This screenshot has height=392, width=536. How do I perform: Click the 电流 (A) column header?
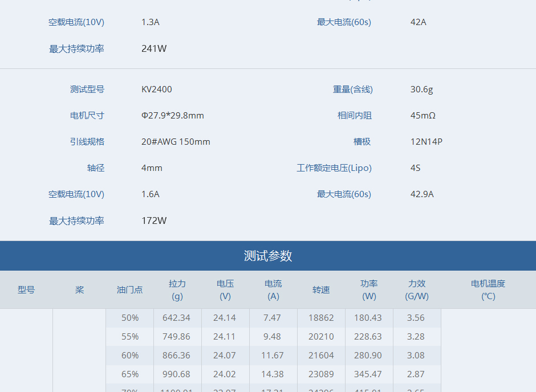pos(273,290)
